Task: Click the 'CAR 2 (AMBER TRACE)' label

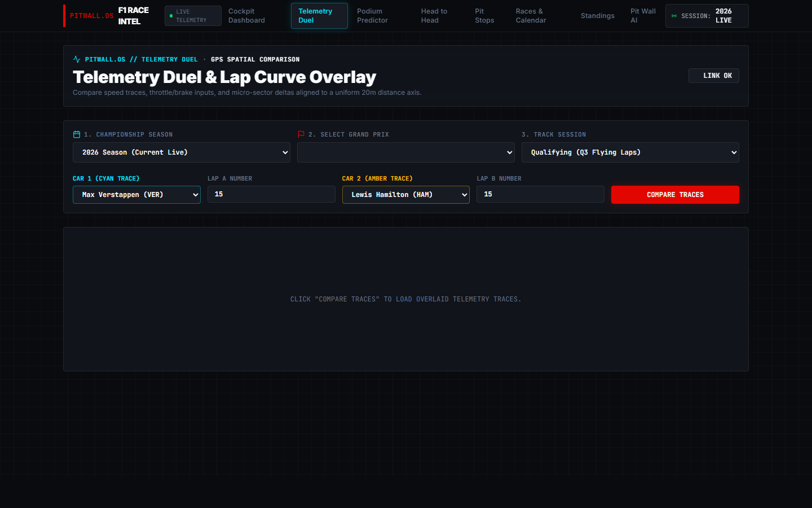Action: pos(377,178)
